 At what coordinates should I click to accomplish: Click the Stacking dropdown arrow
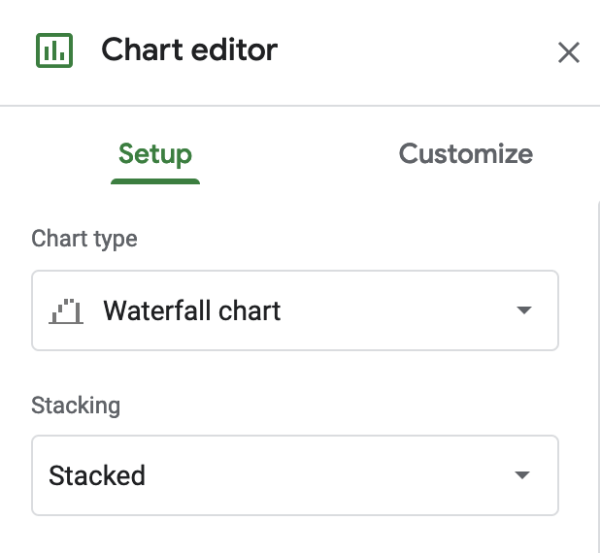[523, 475]
